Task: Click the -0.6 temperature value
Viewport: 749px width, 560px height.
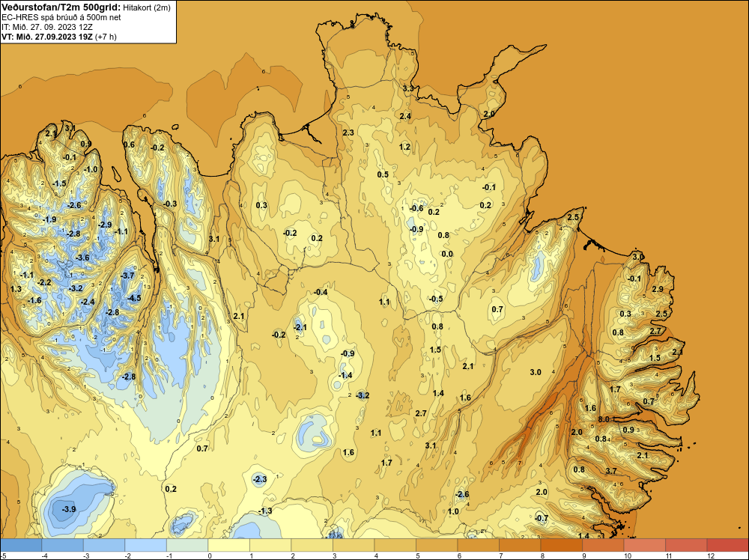Action: [x=416, y=208]
